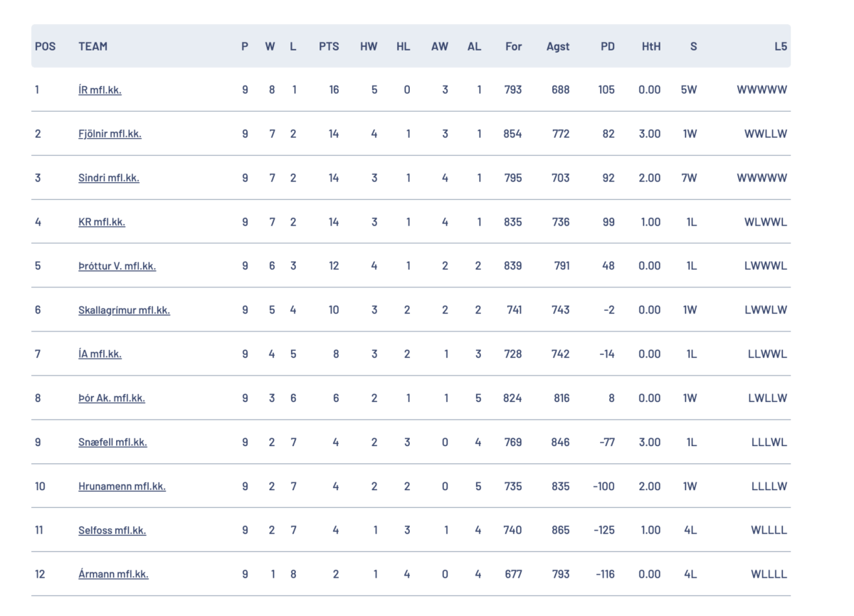Open the Ármann mfl.kk. team page
Screen dimensions: 854x616
113,575
